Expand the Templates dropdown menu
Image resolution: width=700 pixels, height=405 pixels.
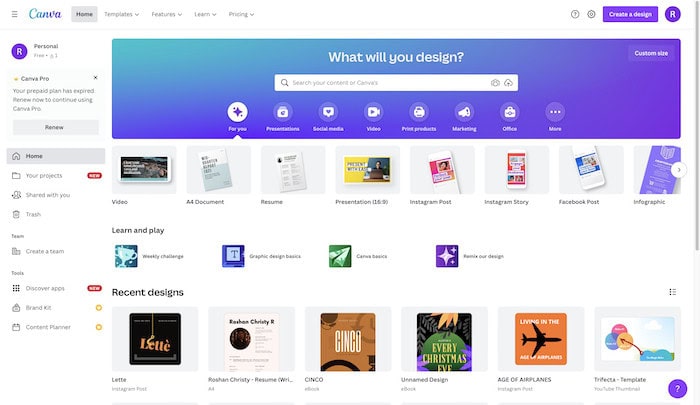point(121,14)
